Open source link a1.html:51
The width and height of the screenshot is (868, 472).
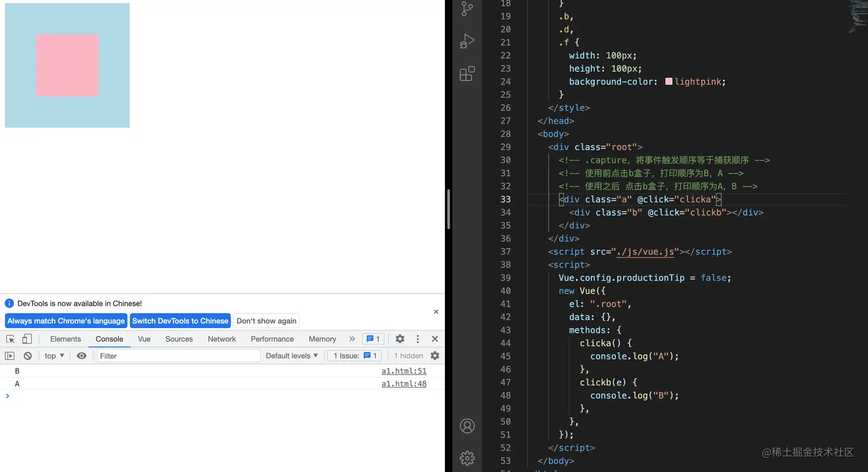[x=404, y=371]
